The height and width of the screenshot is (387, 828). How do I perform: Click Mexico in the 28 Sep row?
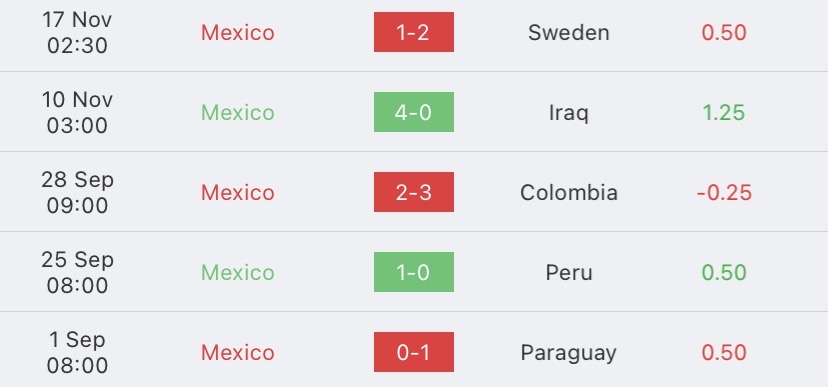[x=238, y=193]
